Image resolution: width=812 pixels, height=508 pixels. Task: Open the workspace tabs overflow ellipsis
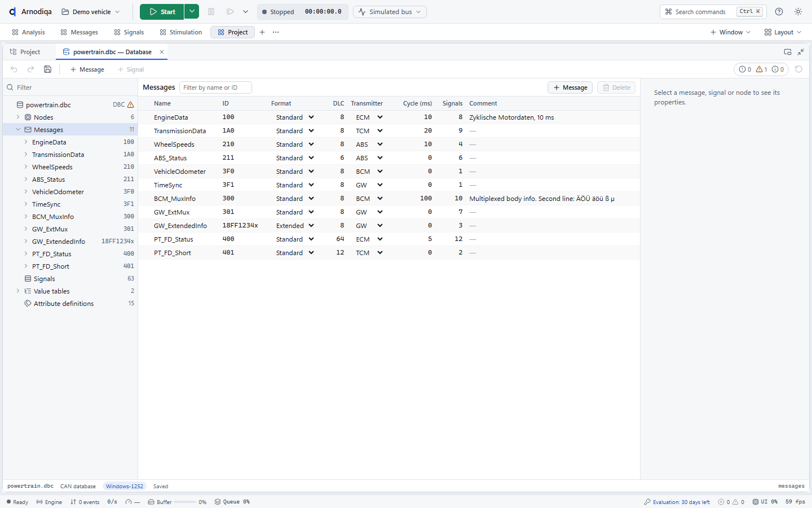tap(276, 32)
